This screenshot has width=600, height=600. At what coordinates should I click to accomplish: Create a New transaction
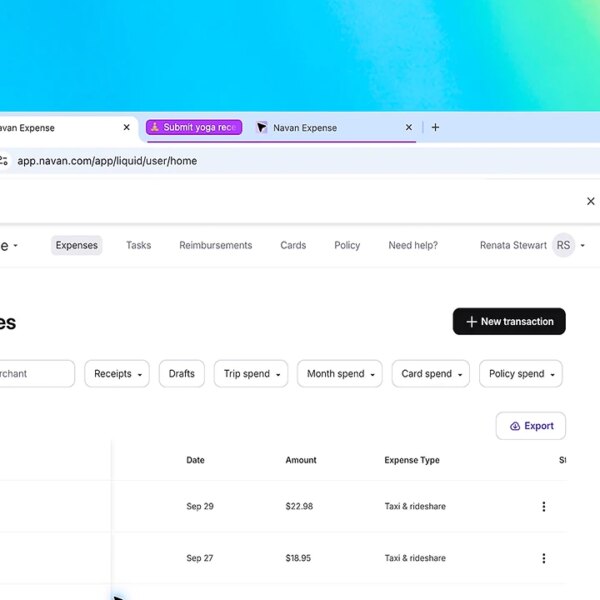coord(509,321)
